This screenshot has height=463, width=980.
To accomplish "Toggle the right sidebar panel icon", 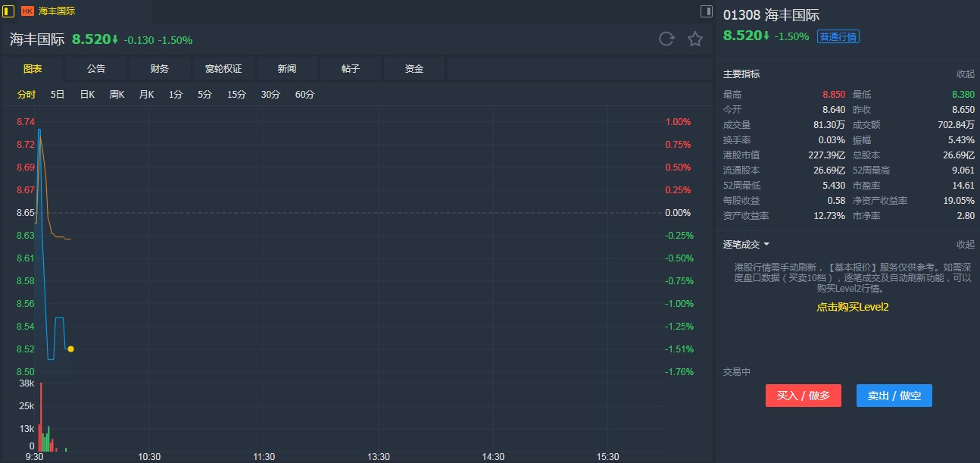I will pyautogui.click(x=706, y=11).
